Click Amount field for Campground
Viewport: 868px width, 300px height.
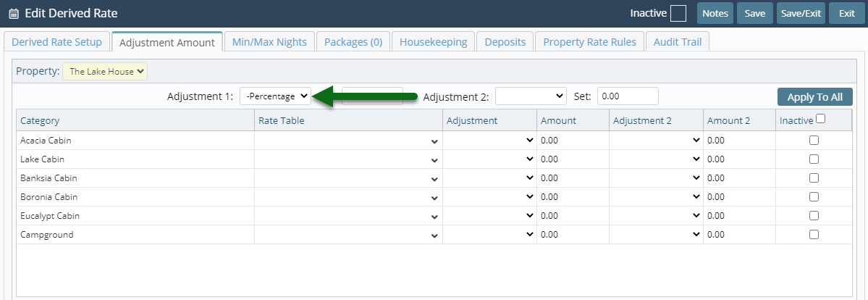[x=573, y=235]
